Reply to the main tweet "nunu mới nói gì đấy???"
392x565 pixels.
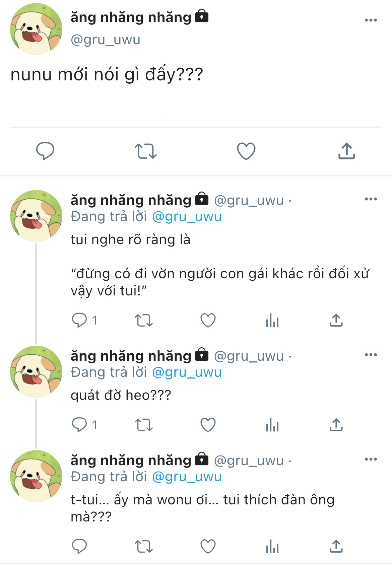pyautogui.click(x=45, y=151)
